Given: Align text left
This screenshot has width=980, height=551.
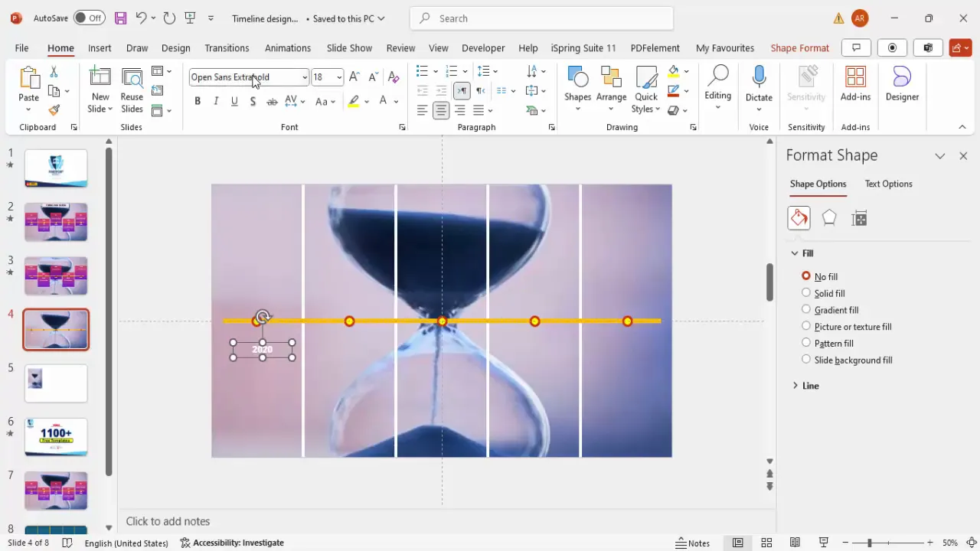Looking at the screenshot, I should [x=422, y=110].
